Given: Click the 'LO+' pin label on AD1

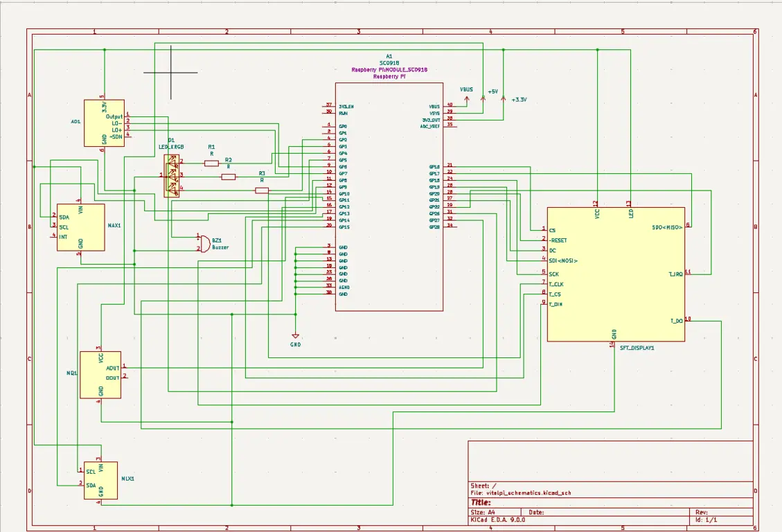Looking at the screenshot, I should tap(116, 130).
